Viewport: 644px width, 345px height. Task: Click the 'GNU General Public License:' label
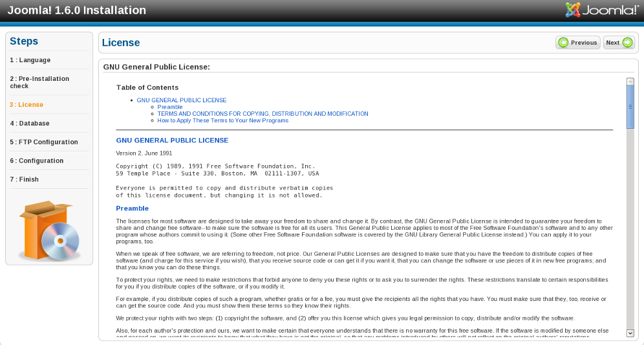[x=156, y=67]
